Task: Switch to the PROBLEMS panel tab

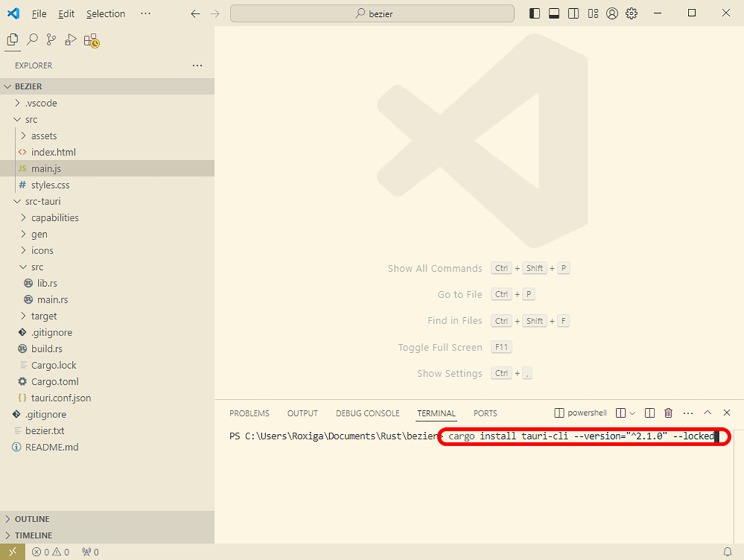Action: click(249, 413)
